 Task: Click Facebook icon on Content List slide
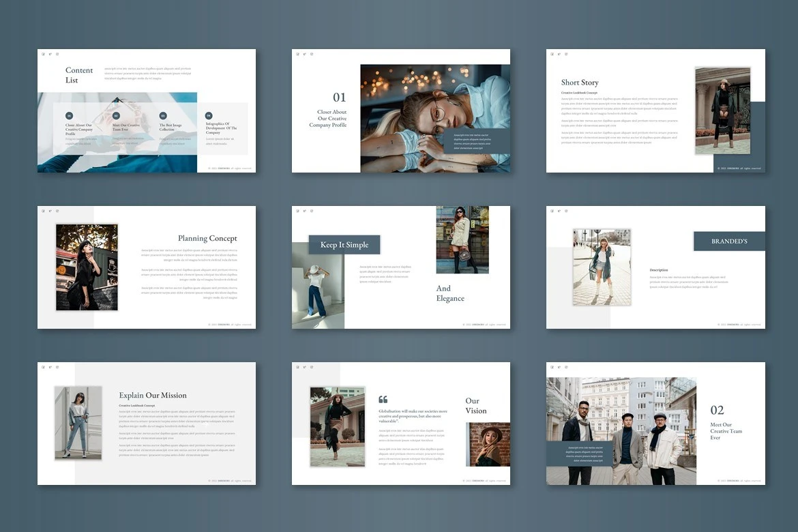[x=43, y=54]
